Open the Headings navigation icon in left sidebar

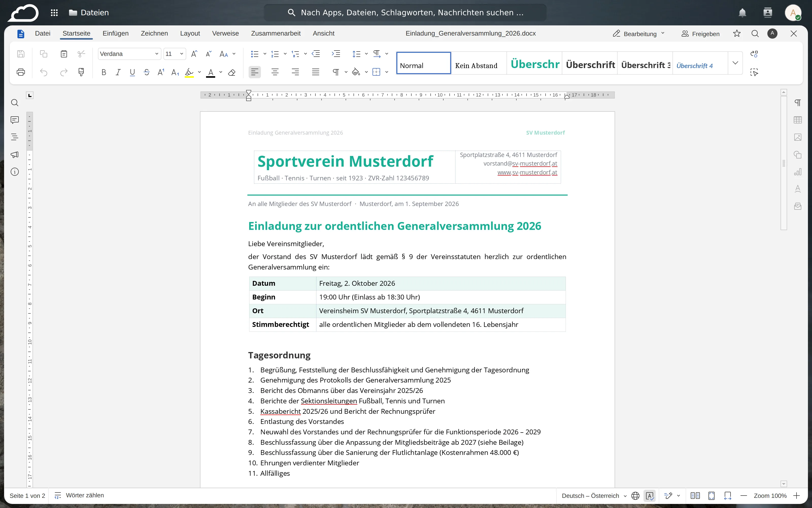coord(14,137)
